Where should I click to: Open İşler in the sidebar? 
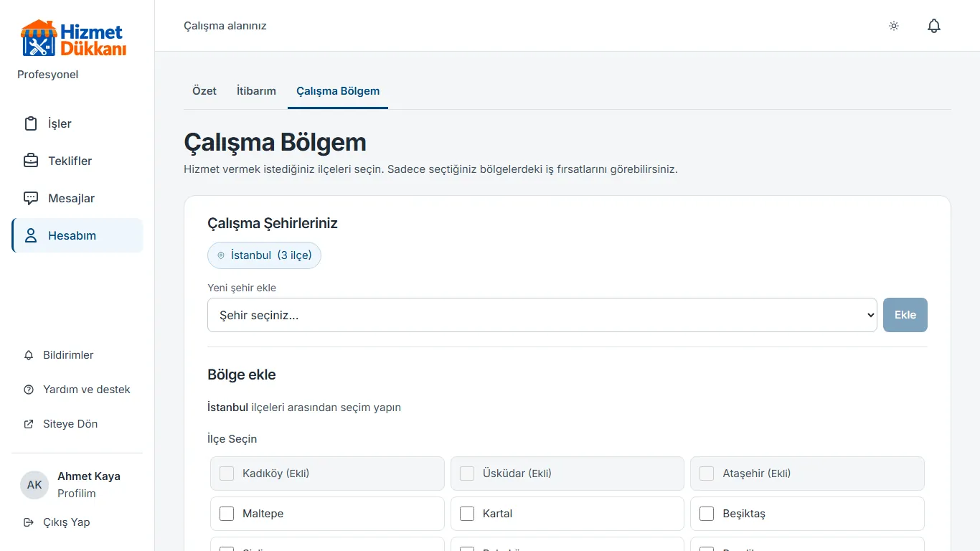point(77,123)
